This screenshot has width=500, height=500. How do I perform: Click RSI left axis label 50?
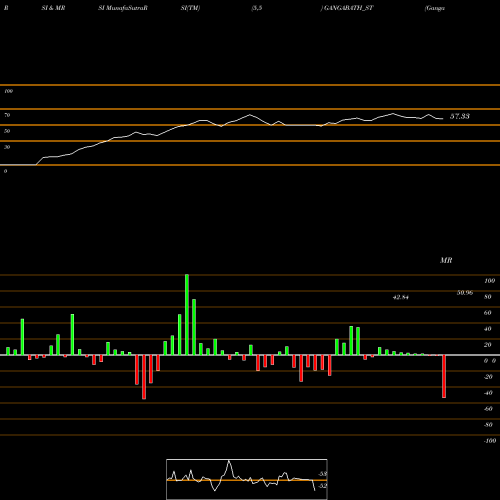tap(7, 131)
